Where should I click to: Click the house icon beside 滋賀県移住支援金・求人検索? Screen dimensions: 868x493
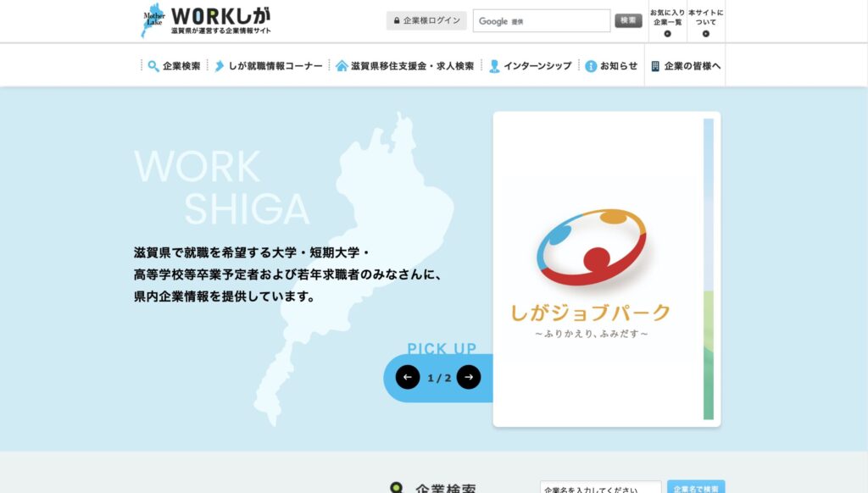342,66
